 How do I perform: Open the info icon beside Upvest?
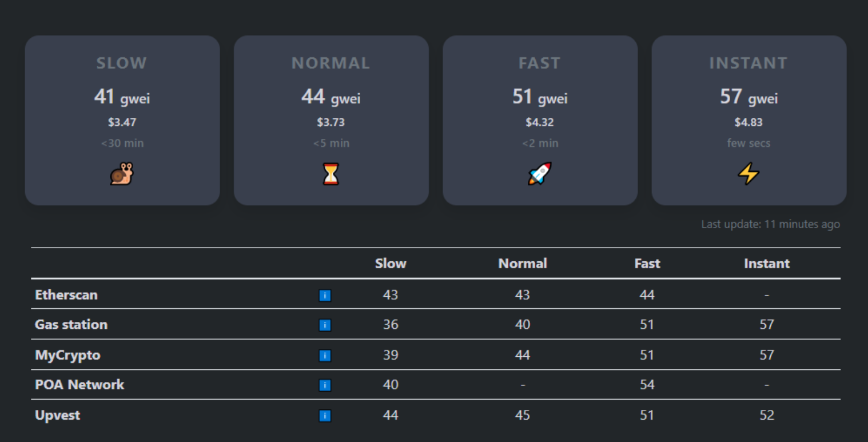tap(325, 416)
